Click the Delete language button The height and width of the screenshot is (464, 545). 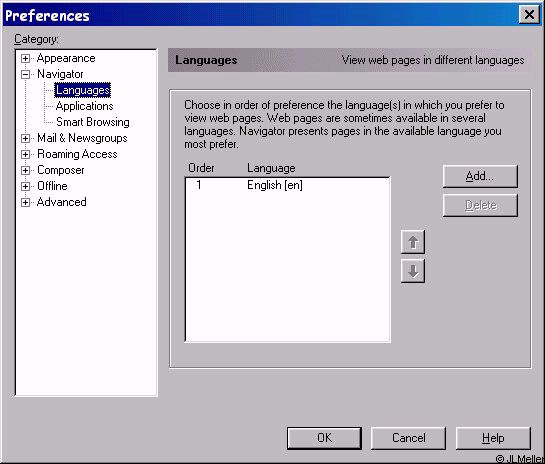480,205
